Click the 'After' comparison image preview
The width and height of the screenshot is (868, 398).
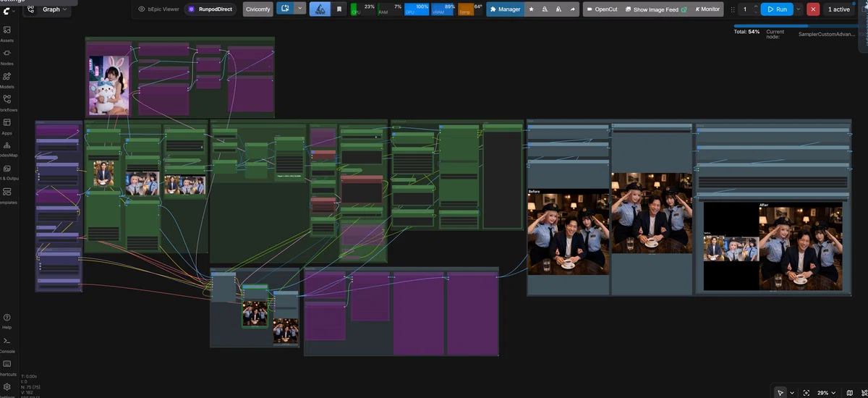(x=801, y=246)
